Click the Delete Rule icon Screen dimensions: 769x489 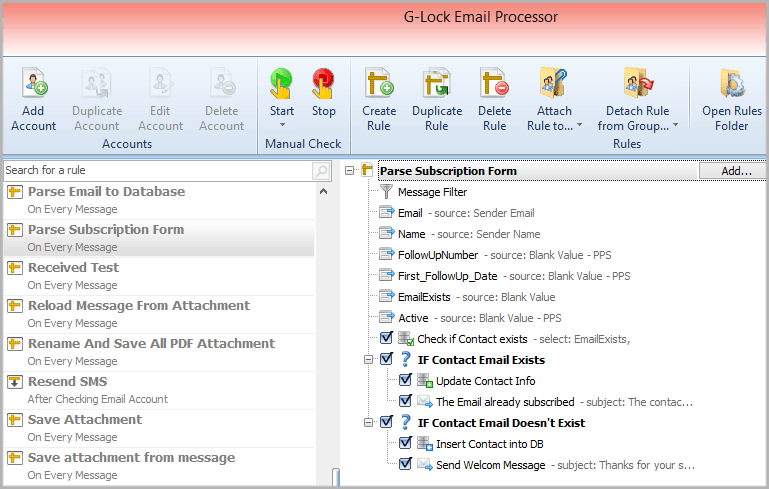(x=495, y=82)
